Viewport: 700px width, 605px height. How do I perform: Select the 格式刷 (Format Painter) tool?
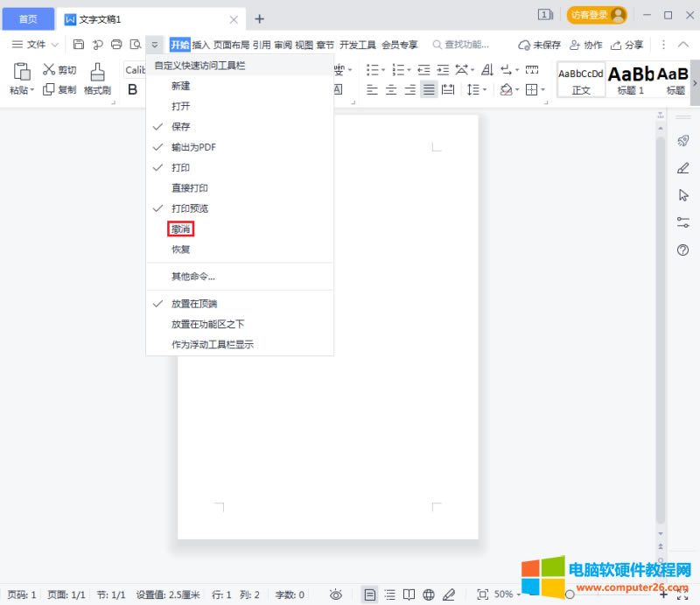[97, 79]
